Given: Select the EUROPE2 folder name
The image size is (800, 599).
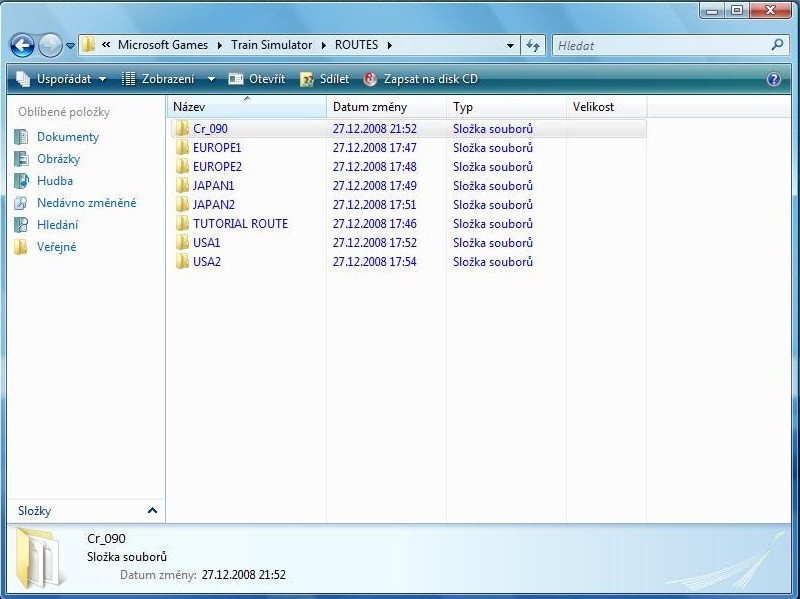Looking at the screenshot, I should pyautogui.click(x=217, y=166).
